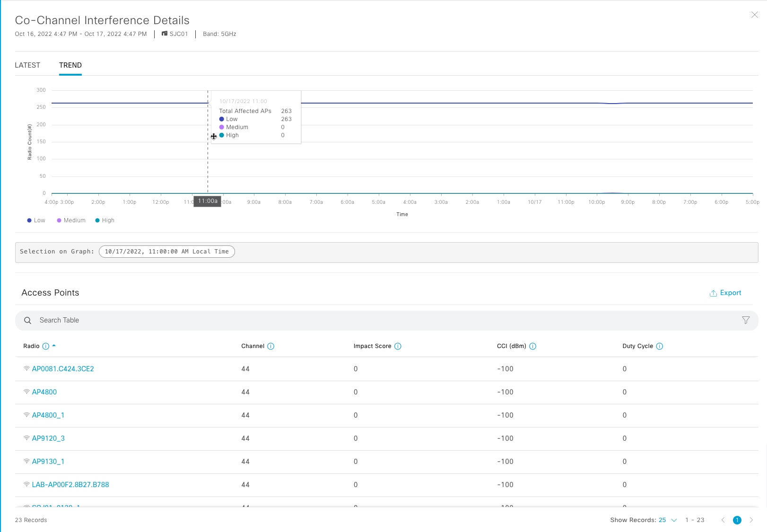Open the Show Records dropdown
Image resolution: width=767 pixels, height=532 pixels.
click(x=667, y=520)
